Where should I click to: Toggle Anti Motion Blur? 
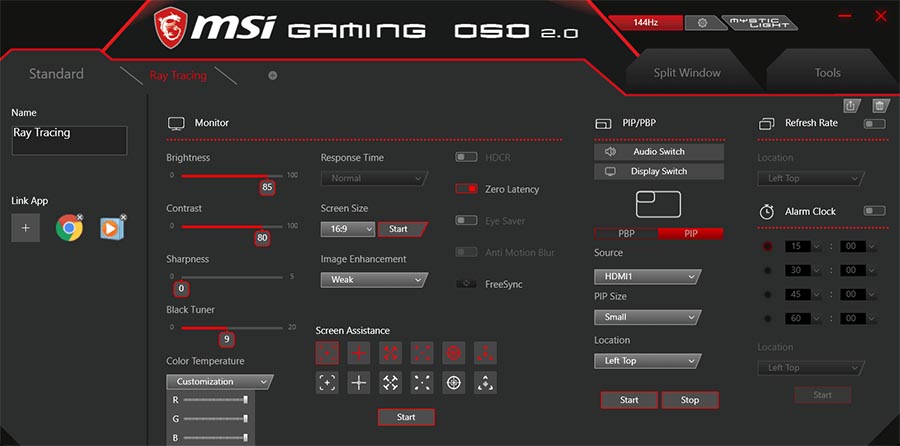click(466, 252)
